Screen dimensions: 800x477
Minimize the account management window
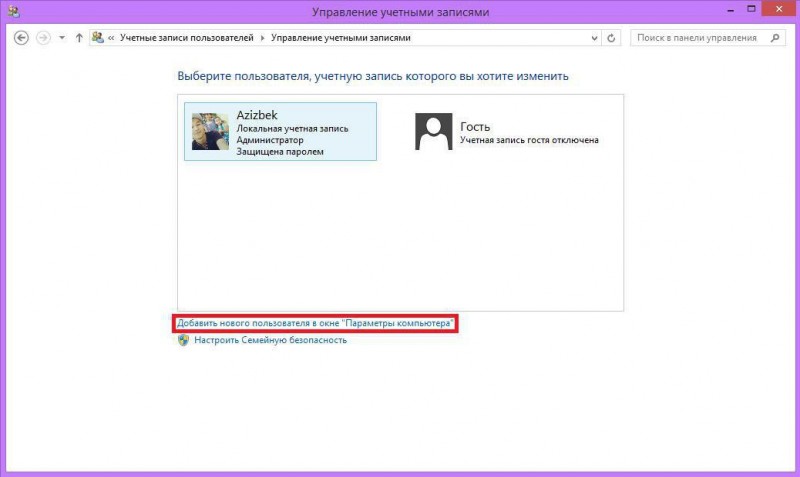[x=731, y=10]
